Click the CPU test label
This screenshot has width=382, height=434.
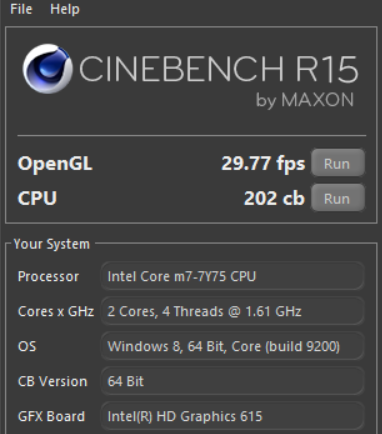(37, 198)
